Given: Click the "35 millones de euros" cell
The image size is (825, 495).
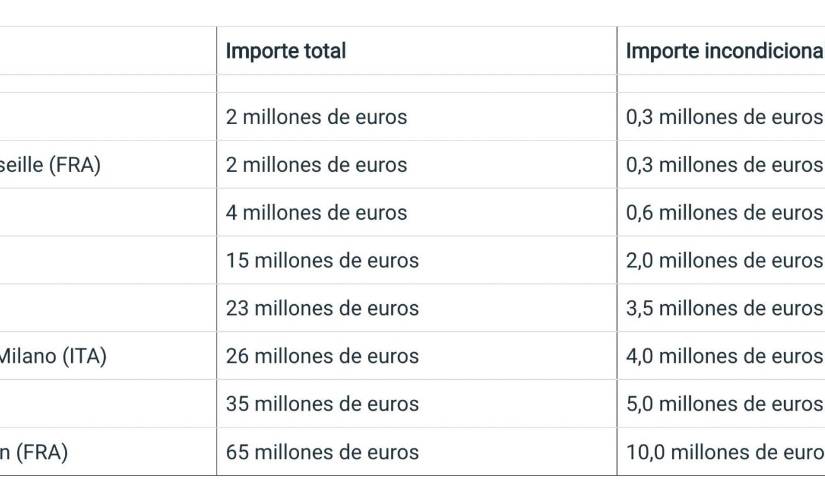Looking at the screenshot, I should 322,405.
